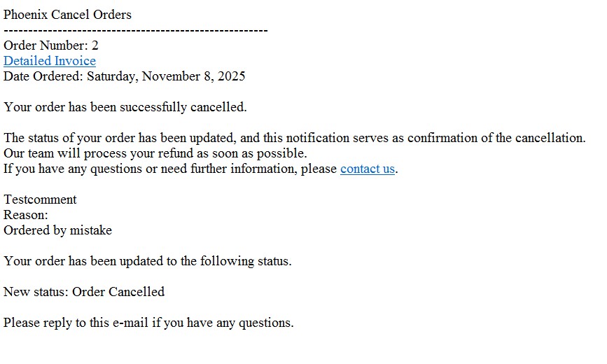The width and height of the screenshot is (607, 364).
Task: Click the successfully cancelled confirmation sentence
Action: pyautogui.click(x=125, y=107)
